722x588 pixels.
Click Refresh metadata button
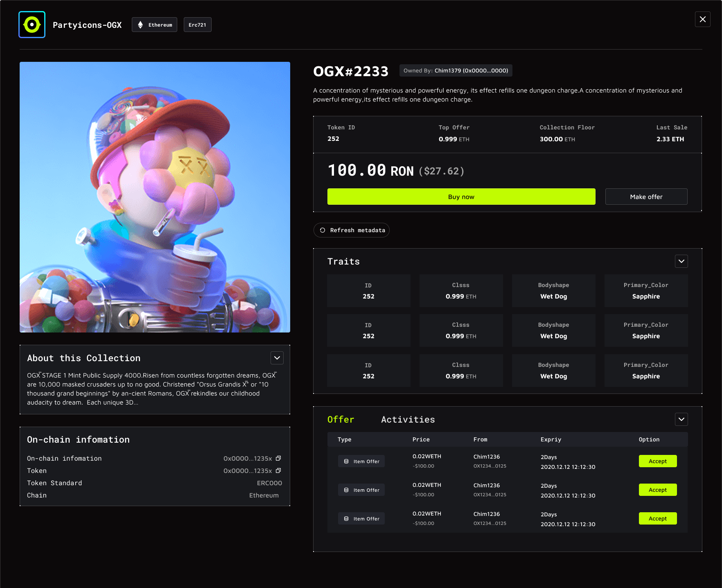352,230
